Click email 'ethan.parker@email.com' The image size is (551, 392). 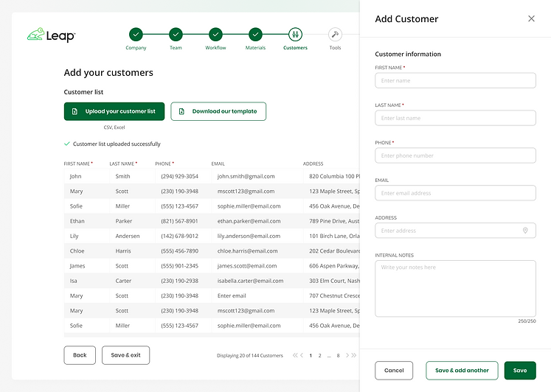pyautogui.click(x=249, y=221)
